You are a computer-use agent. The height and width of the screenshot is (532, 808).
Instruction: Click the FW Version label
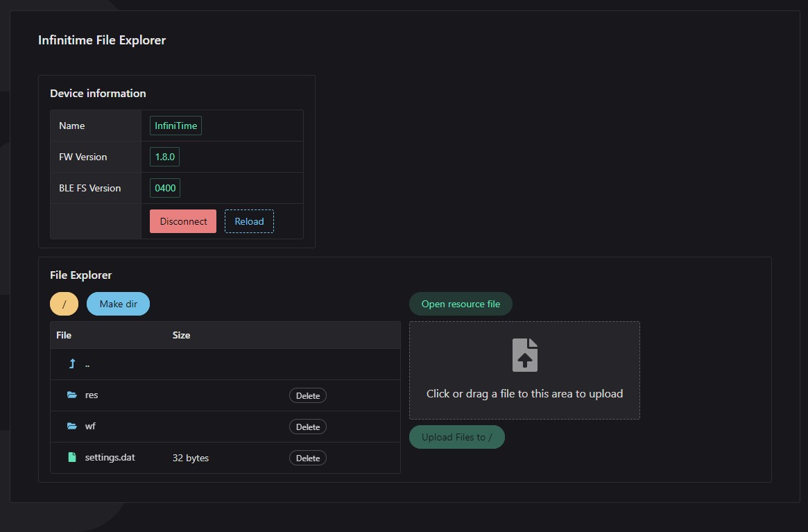coord(83,157)
